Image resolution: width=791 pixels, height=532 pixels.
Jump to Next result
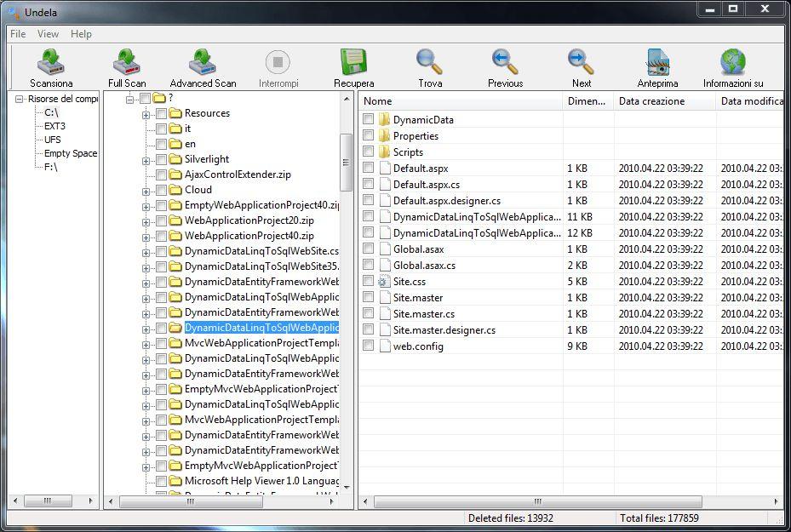(581, 64)
